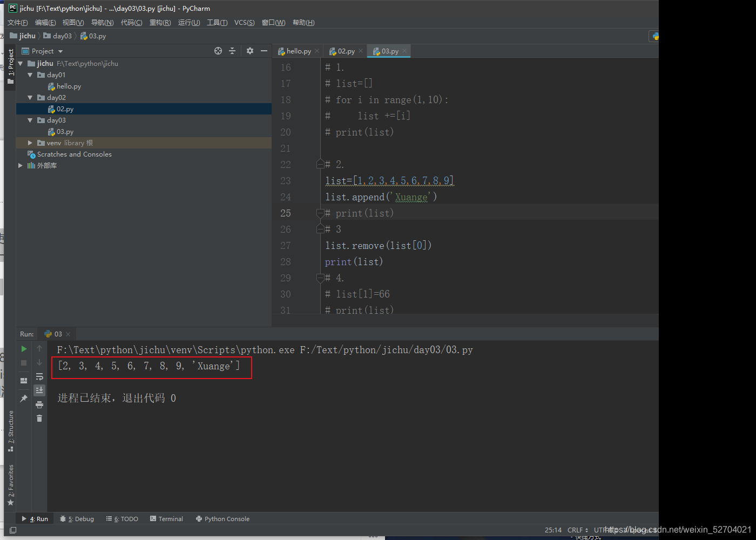Click the Stop process icon in Run panel

(24, 363)
